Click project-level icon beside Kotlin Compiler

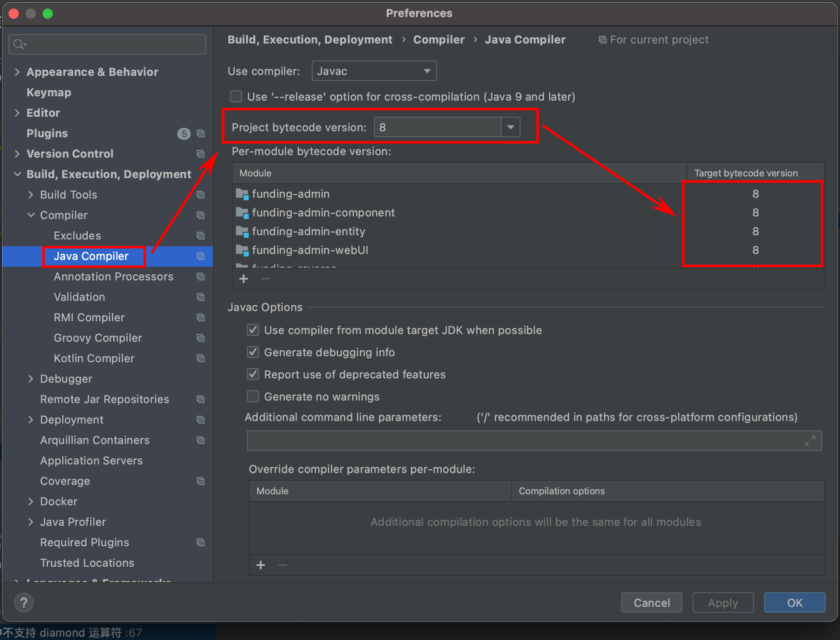tap(201, 358)
